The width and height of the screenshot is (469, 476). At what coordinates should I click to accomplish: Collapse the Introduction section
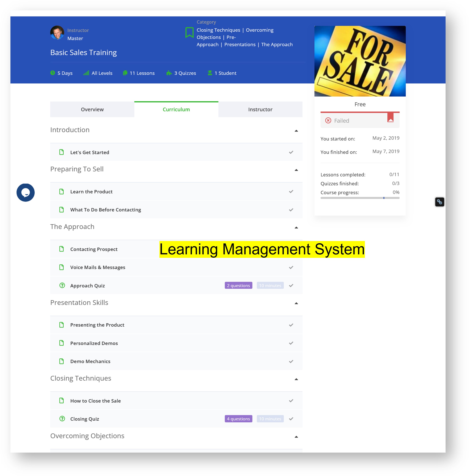(296, 131)
